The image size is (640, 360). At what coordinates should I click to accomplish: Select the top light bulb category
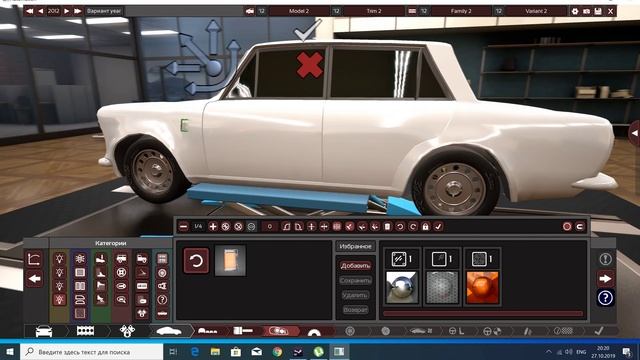[60, 258]
